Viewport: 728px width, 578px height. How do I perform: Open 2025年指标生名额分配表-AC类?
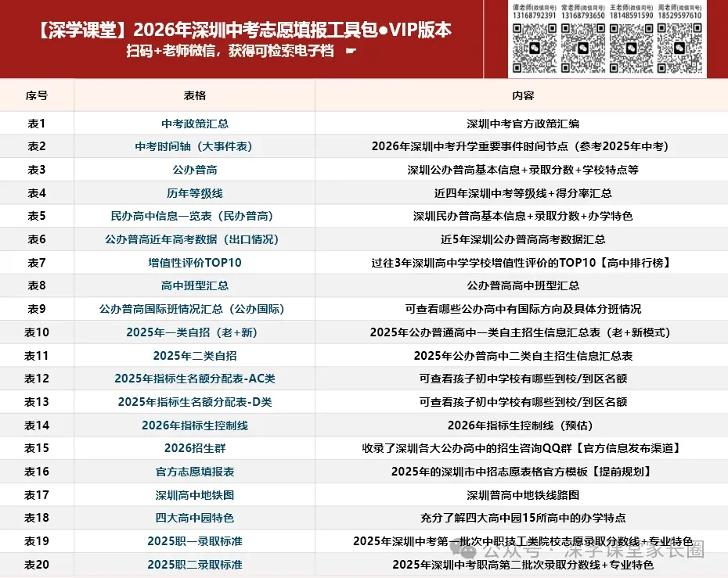coord(194,379)
